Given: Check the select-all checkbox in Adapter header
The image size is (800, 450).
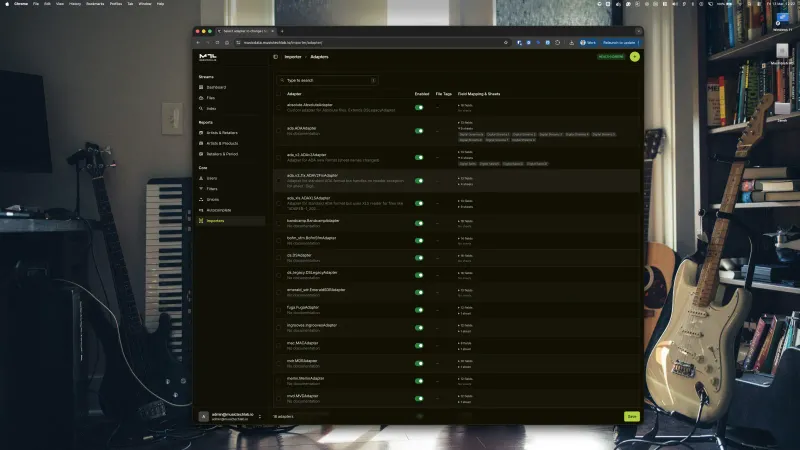Looking at the screenshot, I should [x=280, y=94].
